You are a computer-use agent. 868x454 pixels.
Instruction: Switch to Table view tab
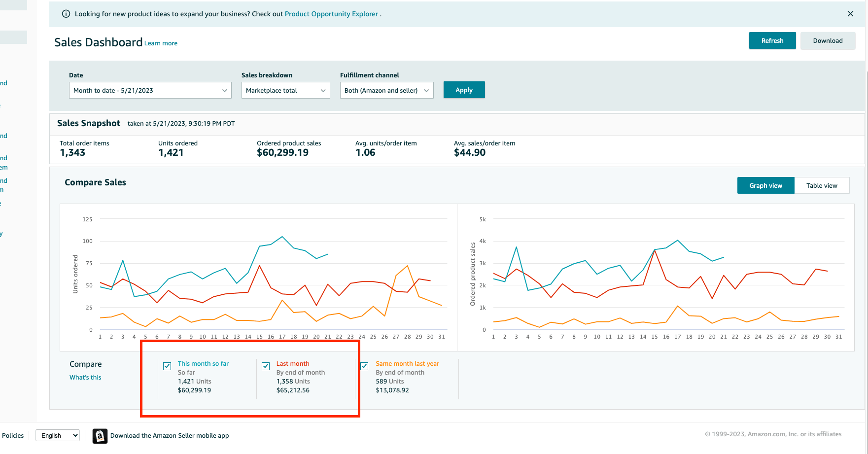pyautogui.click(x=822, y=185)
